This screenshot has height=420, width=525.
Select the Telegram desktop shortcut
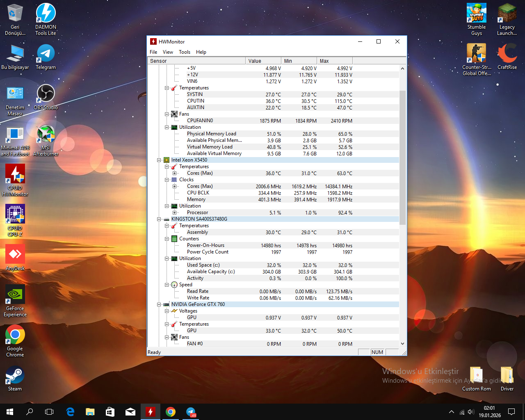pos(46,57)
